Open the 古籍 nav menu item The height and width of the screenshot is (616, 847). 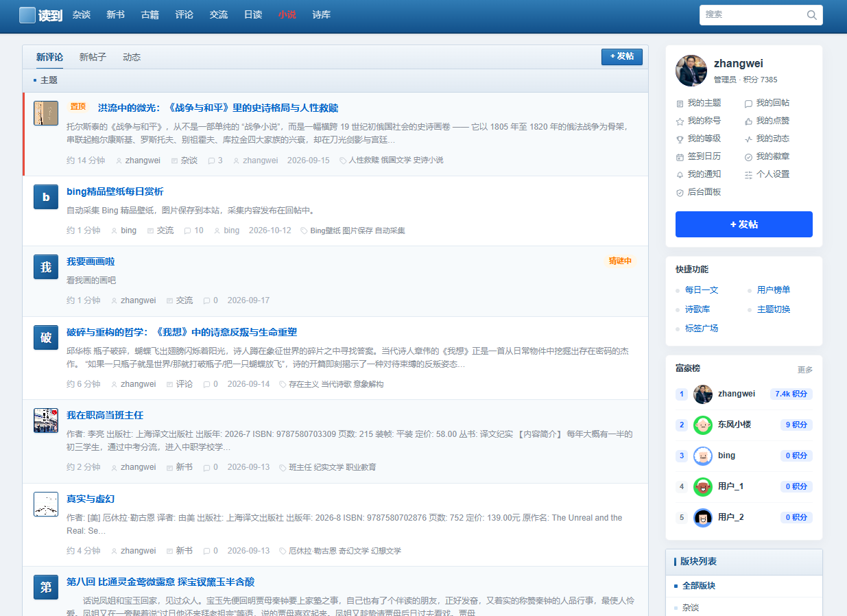coord(150,14)
